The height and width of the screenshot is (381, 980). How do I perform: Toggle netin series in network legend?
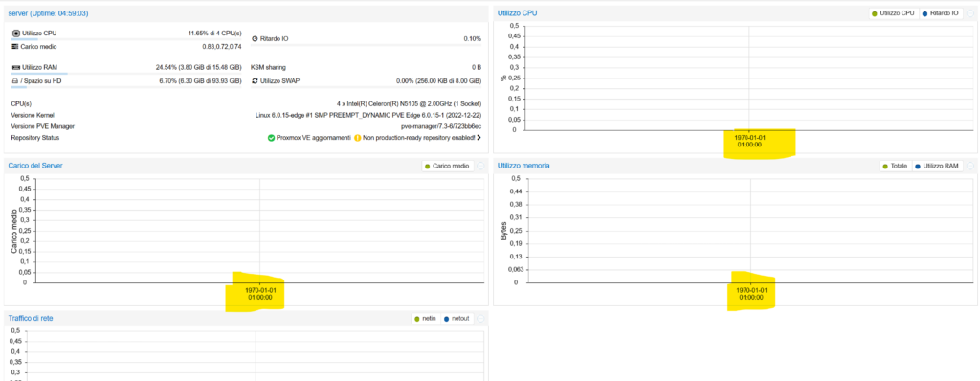point(425,319)
